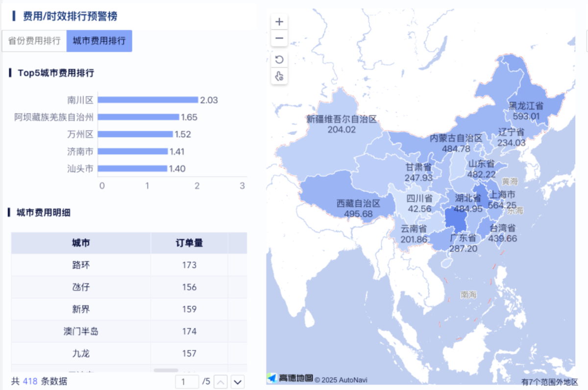
Task: Zoom in on the map
Action: click(x=279, y=22)
